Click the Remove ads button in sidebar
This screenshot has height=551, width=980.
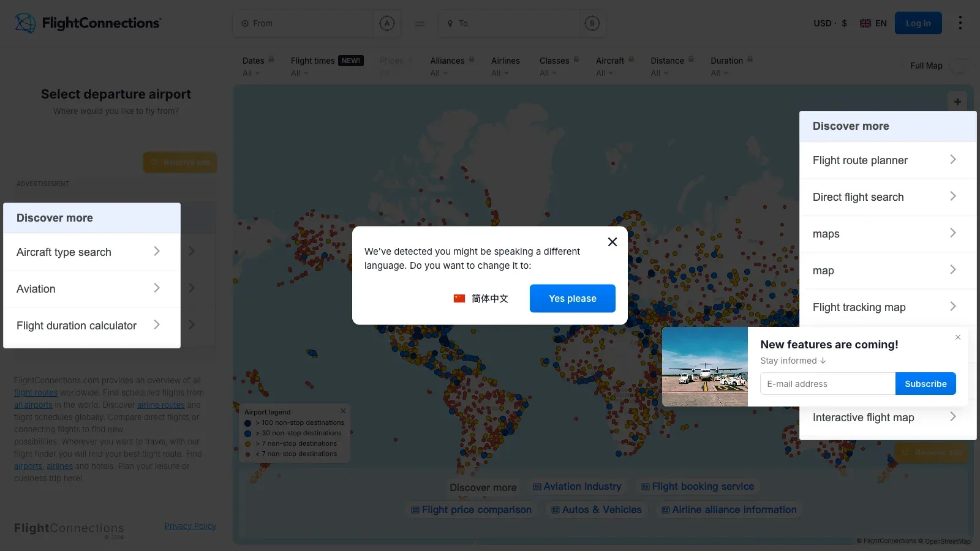point(180,162)
